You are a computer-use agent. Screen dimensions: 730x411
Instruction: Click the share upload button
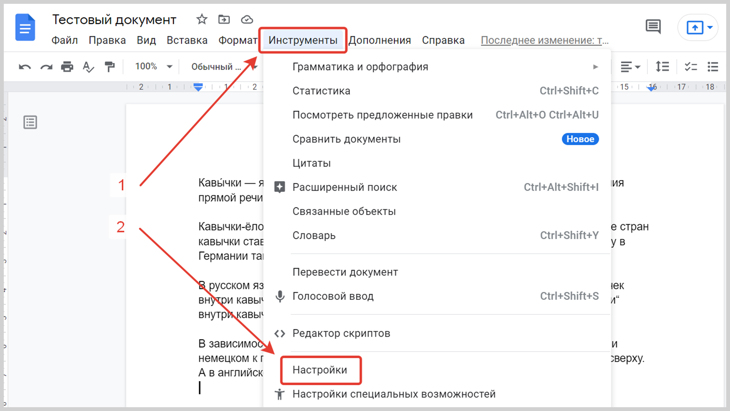coord(695,27)
